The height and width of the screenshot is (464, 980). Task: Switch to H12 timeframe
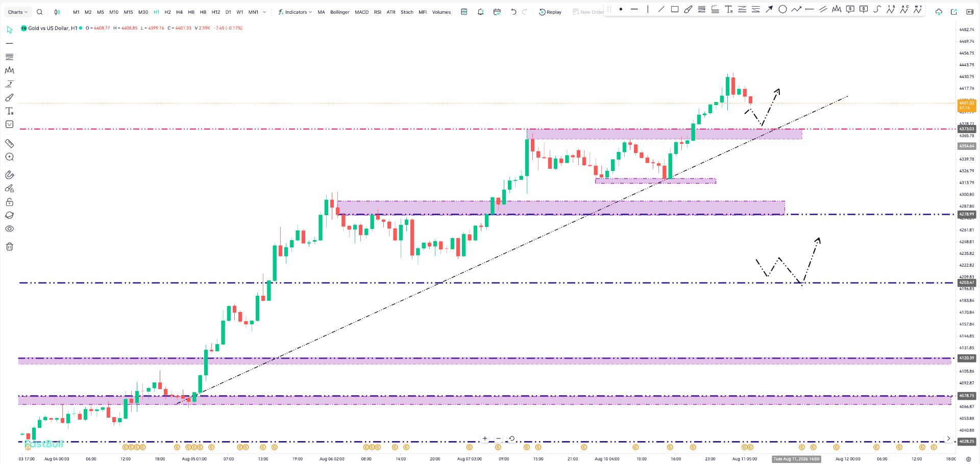coord(216,12)
